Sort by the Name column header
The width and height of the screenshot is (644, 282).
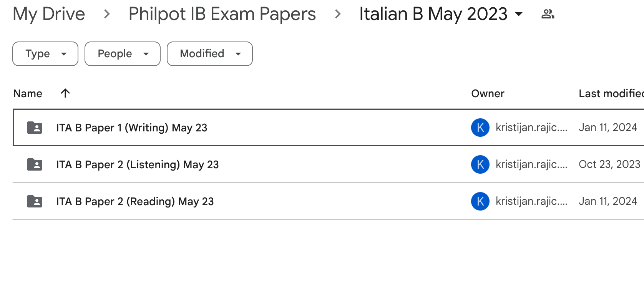coord(28,93)
